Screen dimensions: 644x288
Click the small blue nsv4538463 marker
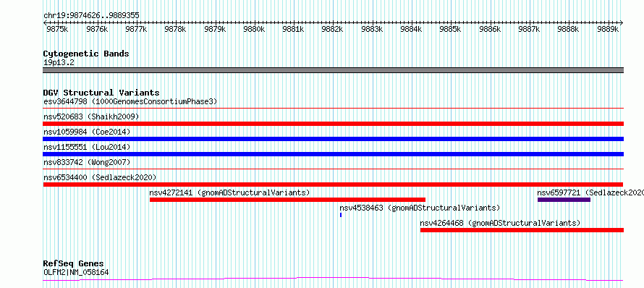click(341, 215)
